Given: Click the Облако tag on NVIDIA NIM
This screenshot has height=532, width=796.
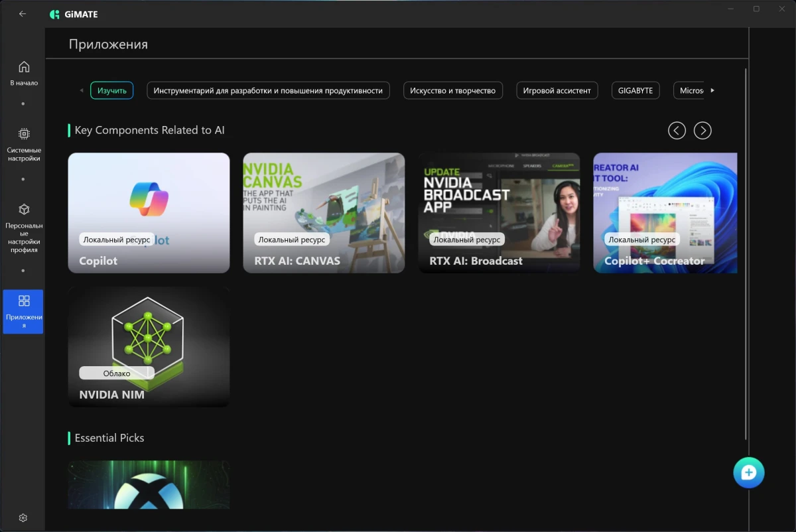Looking at the screenshot, I should [x=117, y=373].
